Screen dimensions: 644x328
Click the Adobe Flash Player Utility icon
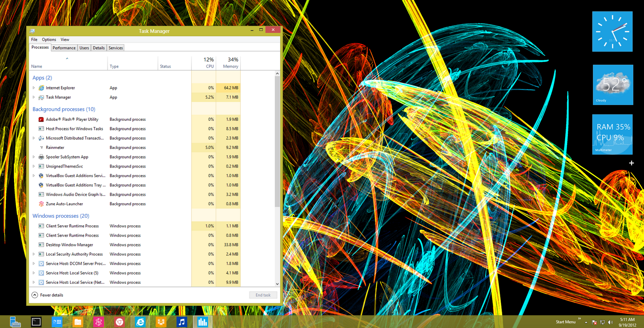(x=41, y=120)
